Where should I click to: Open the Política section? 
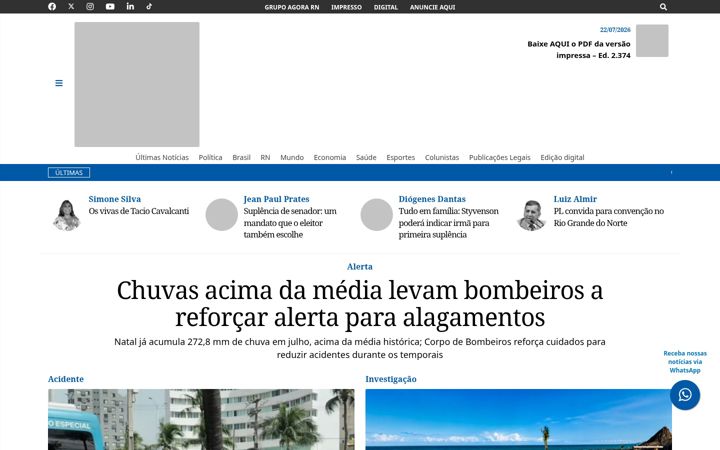(210, 157)
